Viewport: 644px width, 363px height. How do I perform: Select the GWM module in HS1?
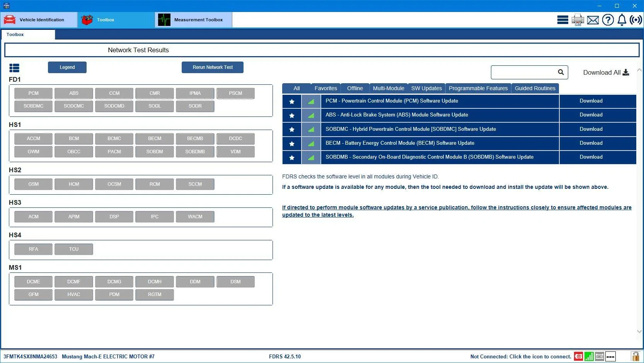click(x=33, y=152)
